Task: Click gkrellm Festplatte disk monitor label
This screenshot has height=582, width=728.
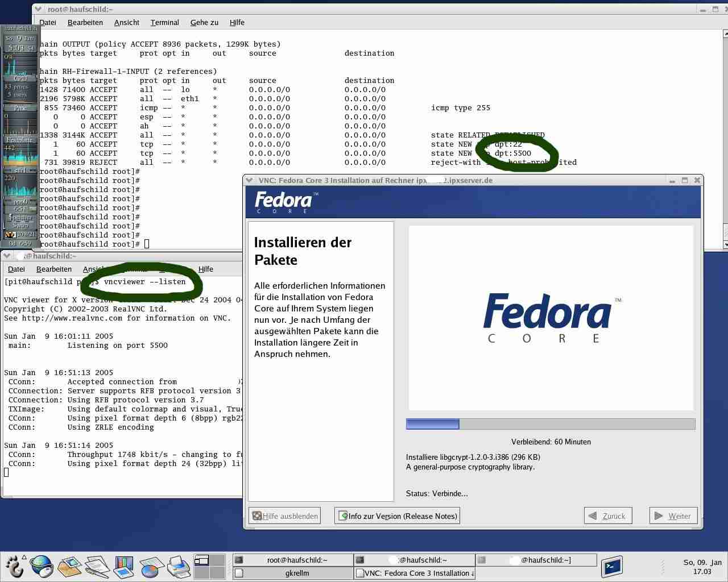Action: point(20,140)
